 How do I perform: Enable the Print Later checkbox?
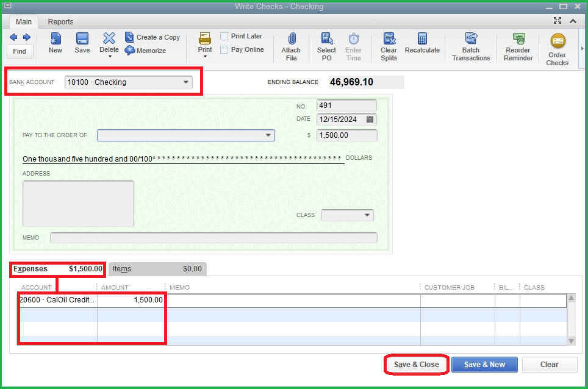coord(223,36)
